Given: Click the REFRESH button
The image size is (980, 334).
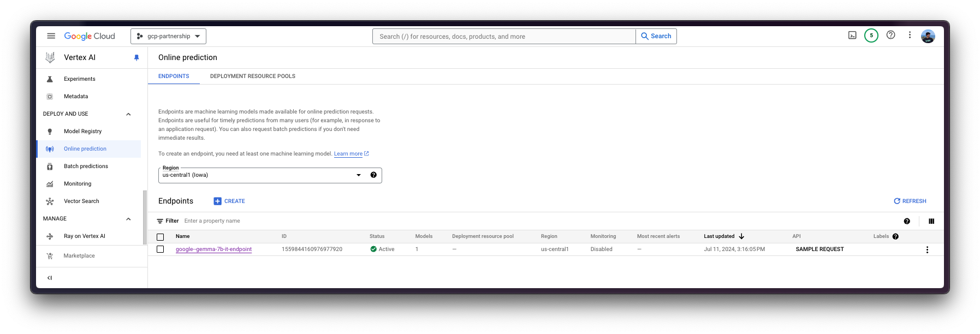Looking at the screenshot, I should pyautogui.click(x=910, y=201).
